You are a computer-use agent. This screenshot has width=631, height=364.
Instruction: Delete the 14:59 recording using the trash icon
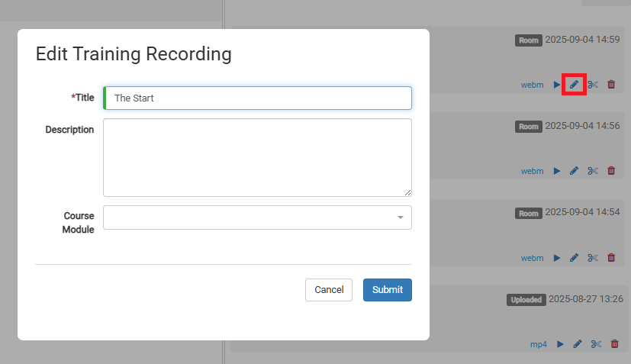611,85
